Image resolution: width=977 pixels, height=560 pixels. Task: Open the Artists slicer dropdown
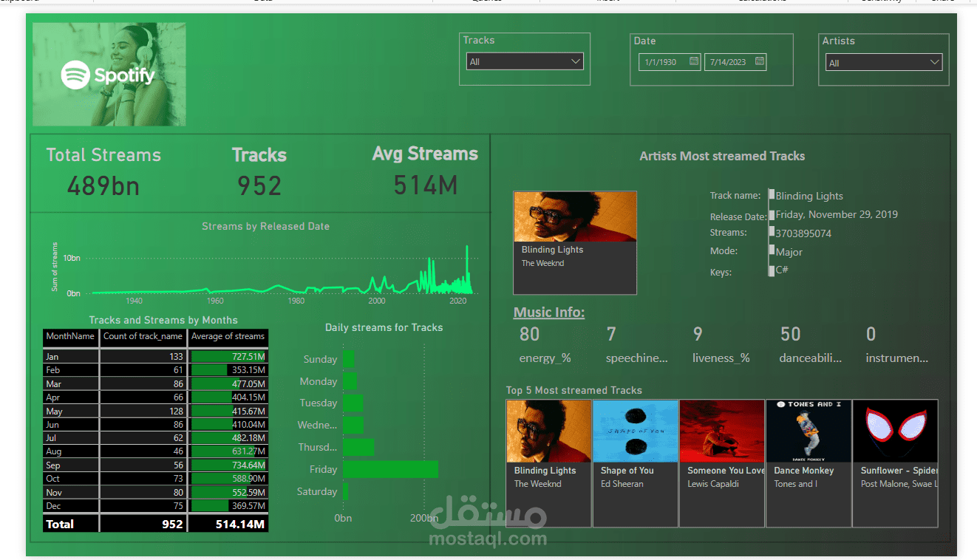[x=884, y=63]
